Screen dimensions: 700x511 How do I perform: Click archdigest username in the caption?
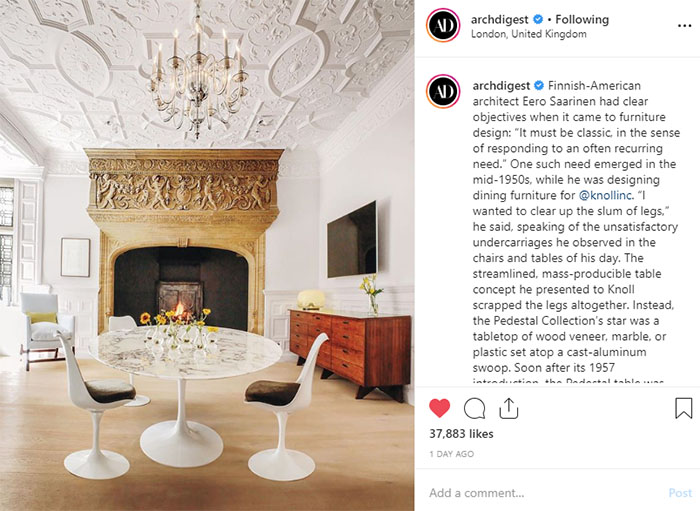pos(501,85)
